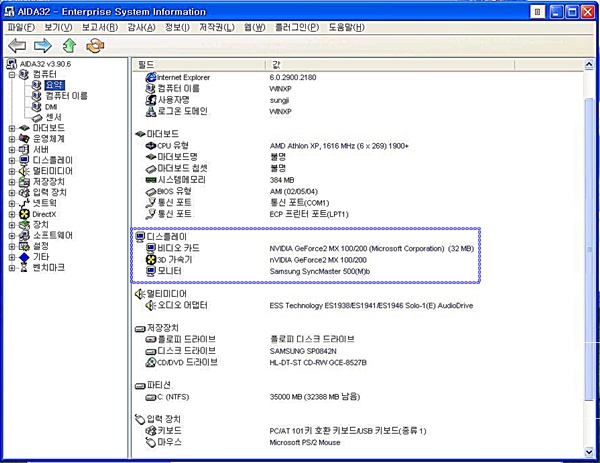The image size is (600, 463).
Task: Click the AIDA32 v3.90.6 root icon
Action: pyautogui.click(x=12, y=64)
